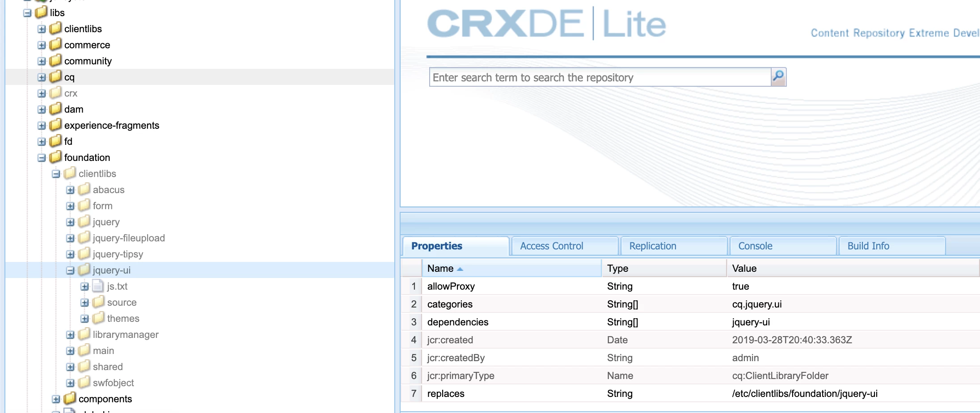Click the repository search input field
980x413 pixels.
[600, 77]
